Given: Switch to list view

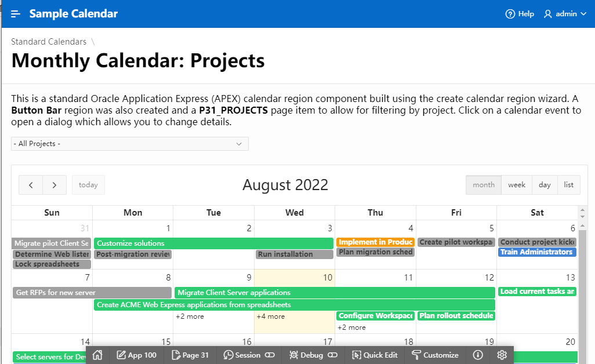Looking at the screenshot, I should [568, 185].
